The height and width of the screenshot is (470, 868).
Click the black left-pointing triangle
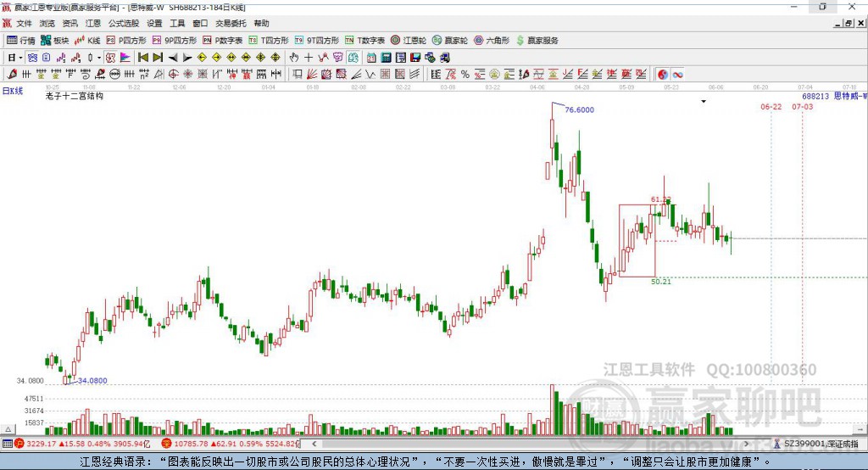173,58
